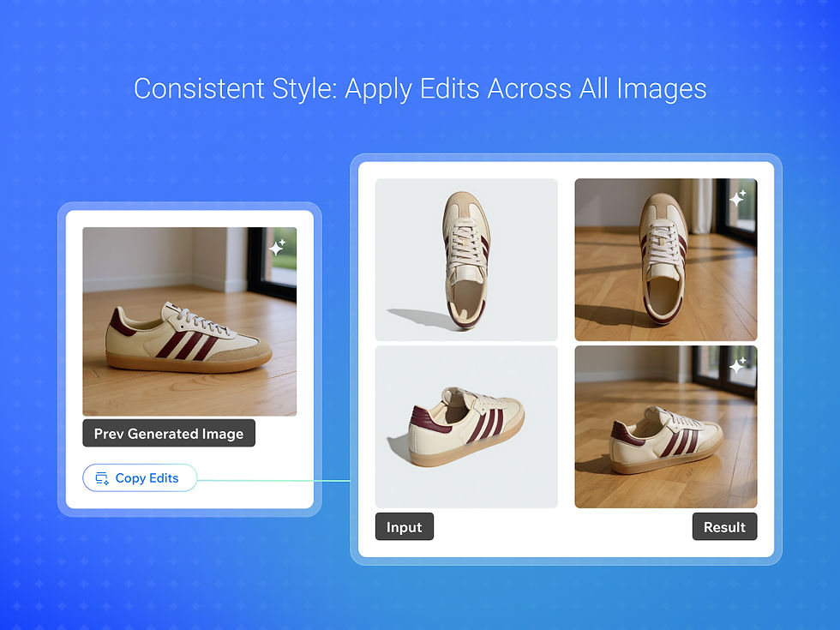Select the top-view sneaker input image
The height and width of the screenshot is (630, 840).
click(466, 260)
